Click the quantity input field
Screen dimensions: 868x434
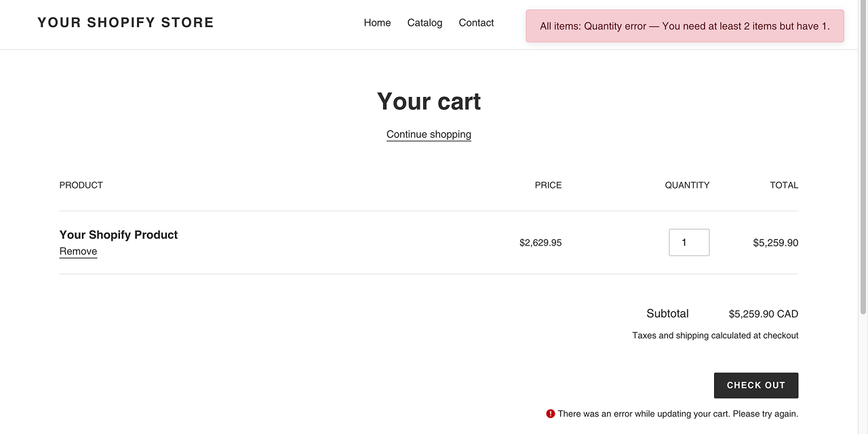tap(689, 243)
